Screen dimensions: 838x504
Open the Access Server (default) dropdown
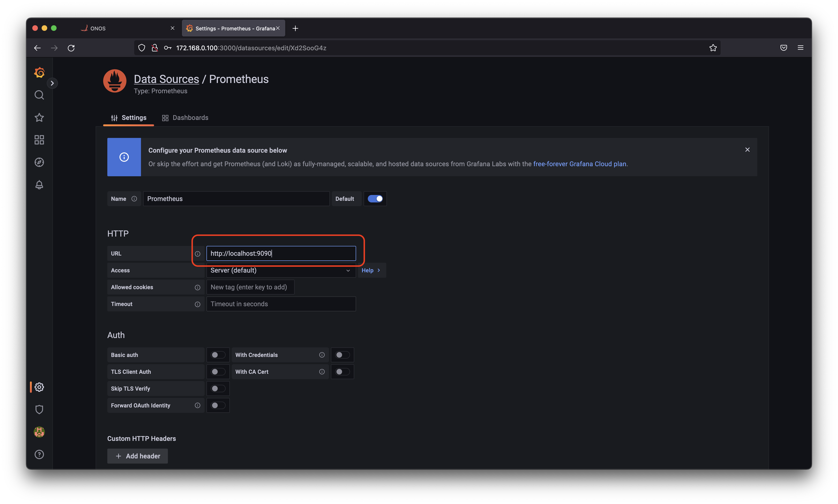pos(281,270)
